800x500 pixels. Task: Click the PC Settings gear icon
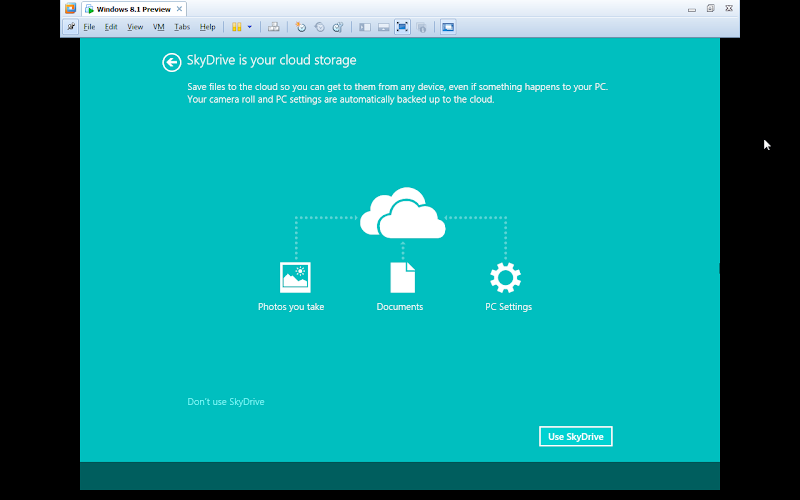point(506,277)
